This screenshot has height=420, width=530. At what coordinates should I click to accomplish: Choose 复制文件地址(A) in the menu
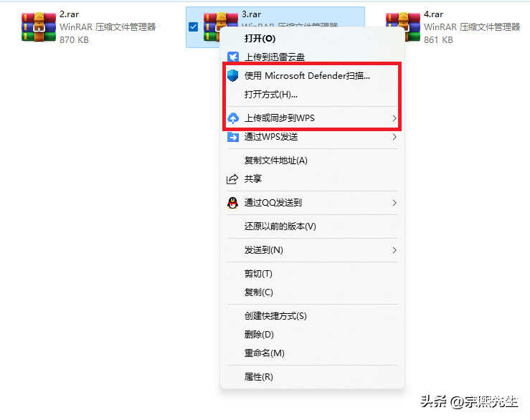[276, 160]
